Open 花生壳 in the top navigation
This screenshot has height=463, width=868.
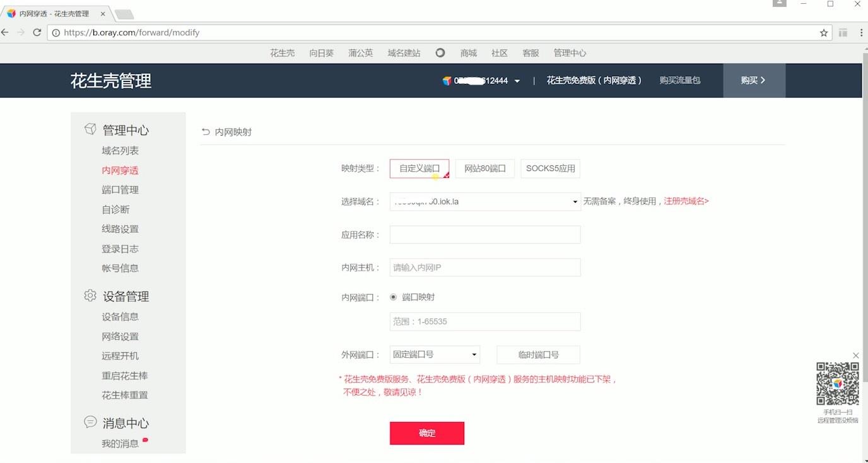[x=283, y=53]
